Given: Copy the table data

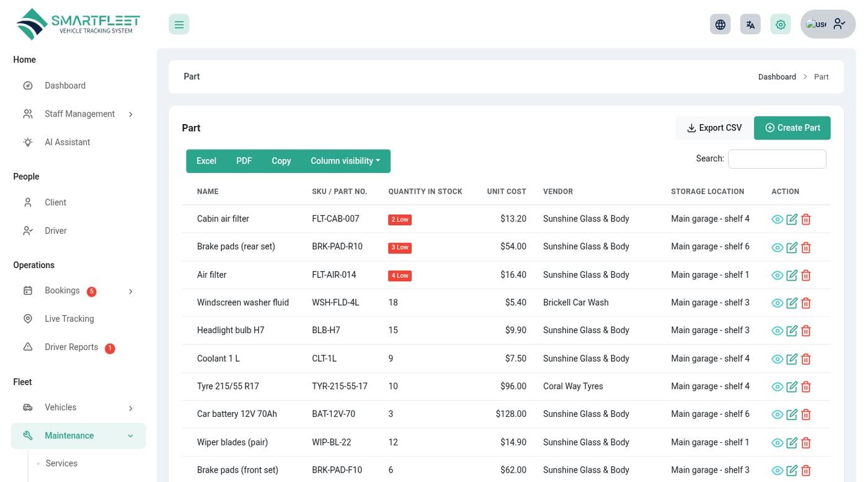Looking at the screenshot, I should click(x=281, y=161).
